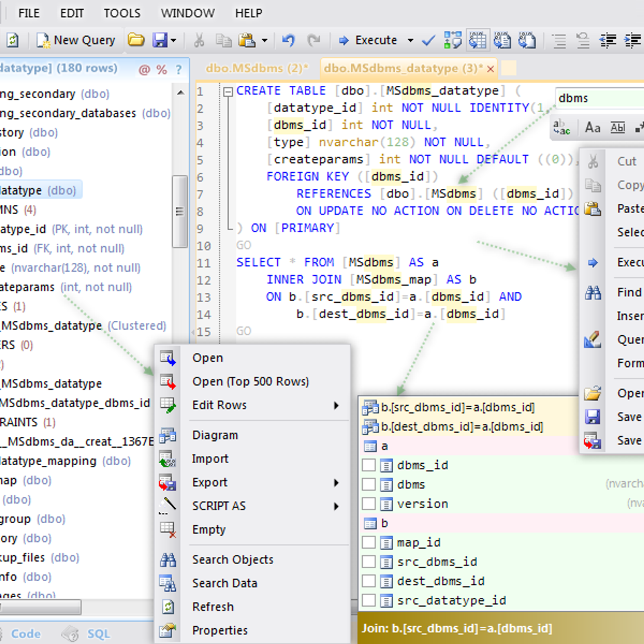Viewport: 644px width, 644px height.
Task: Open the Execute dropdown arrow
Action: [x=410, y=40]
